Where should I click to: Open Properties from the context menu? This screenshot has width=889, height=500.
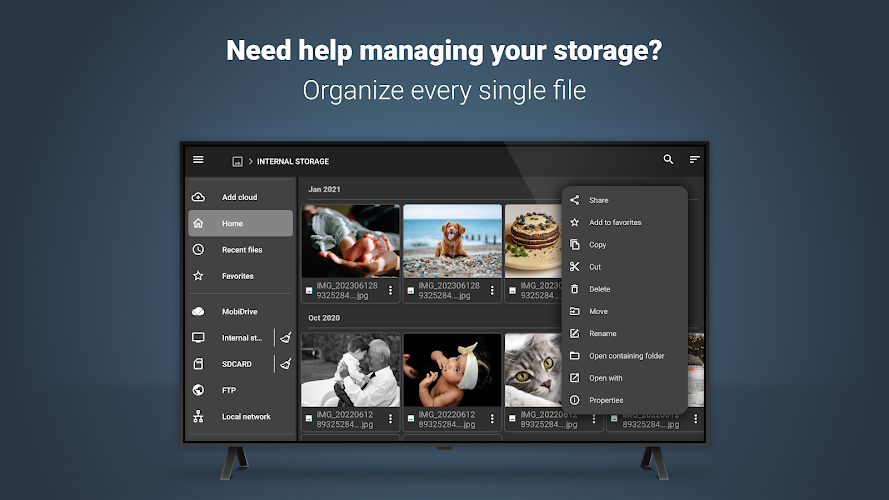coord(625,400)
